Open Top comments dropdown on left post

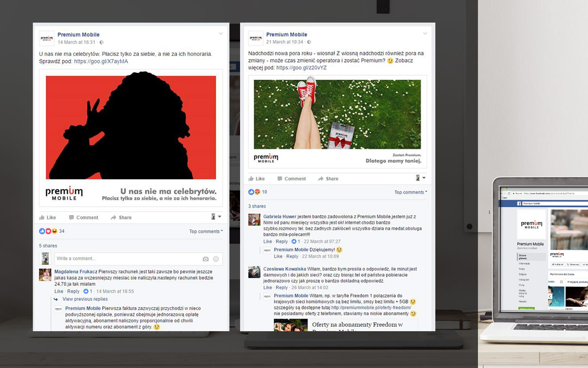coord(206,231)
